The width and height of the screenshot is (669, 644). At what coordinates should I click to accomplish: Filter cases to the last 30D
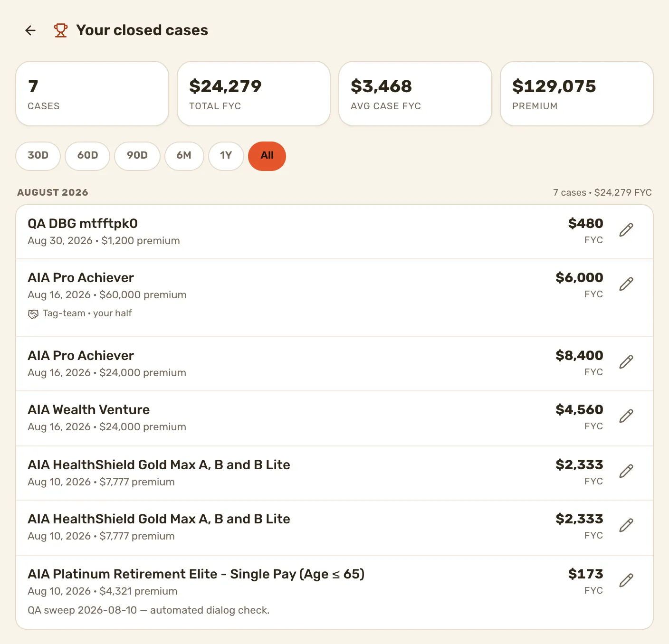click(x=38, y=156)
